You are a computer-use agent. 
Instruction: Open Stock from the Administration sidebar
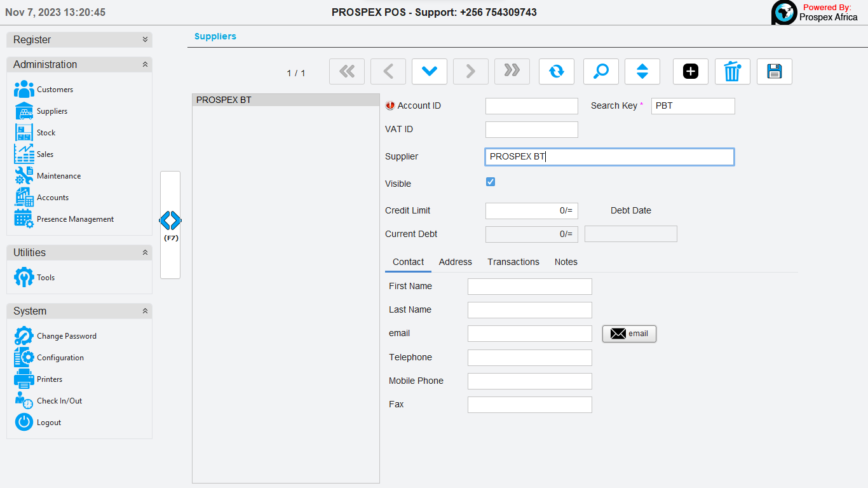click(46, 133)
